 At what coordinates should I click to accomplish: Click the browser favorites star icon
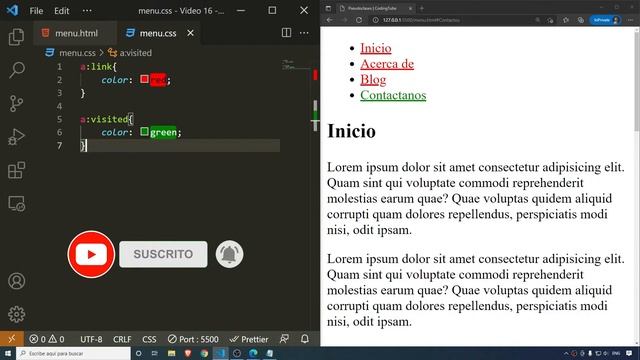coord(566,20)
